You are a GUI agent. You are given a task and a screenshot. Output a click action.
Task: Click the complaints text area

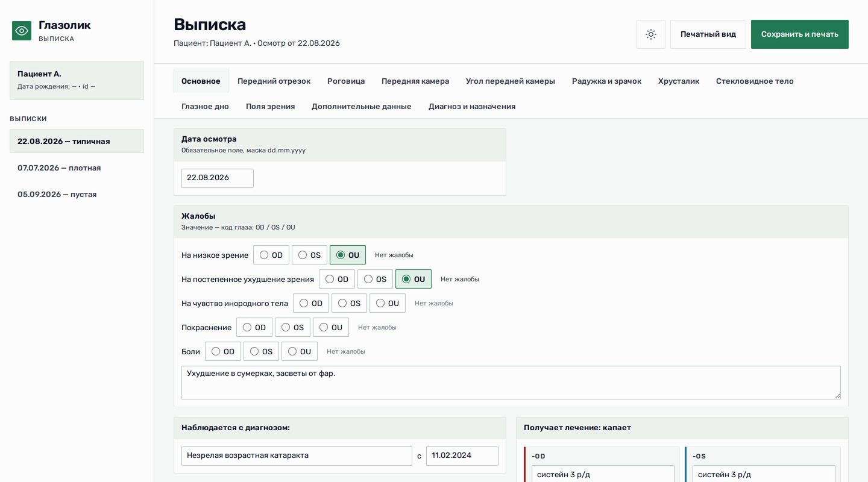coord(511,382)
